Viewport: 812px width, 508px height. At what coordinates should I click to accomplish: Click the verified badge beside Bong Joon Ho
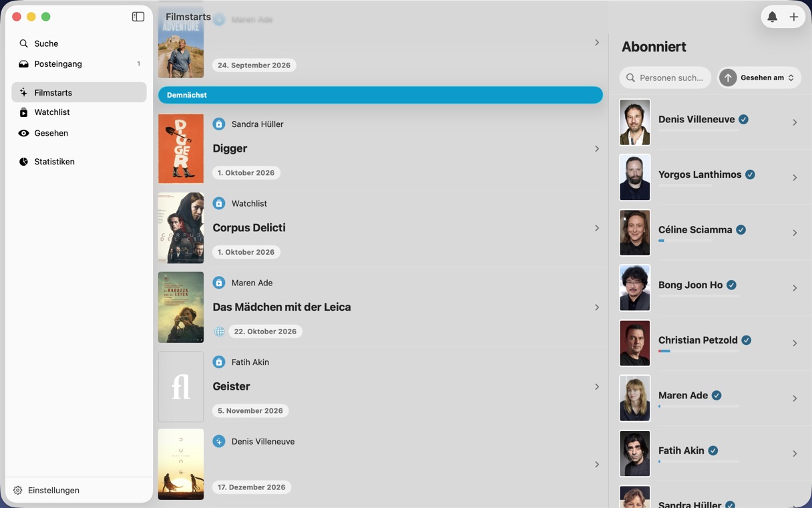[731, 285]
